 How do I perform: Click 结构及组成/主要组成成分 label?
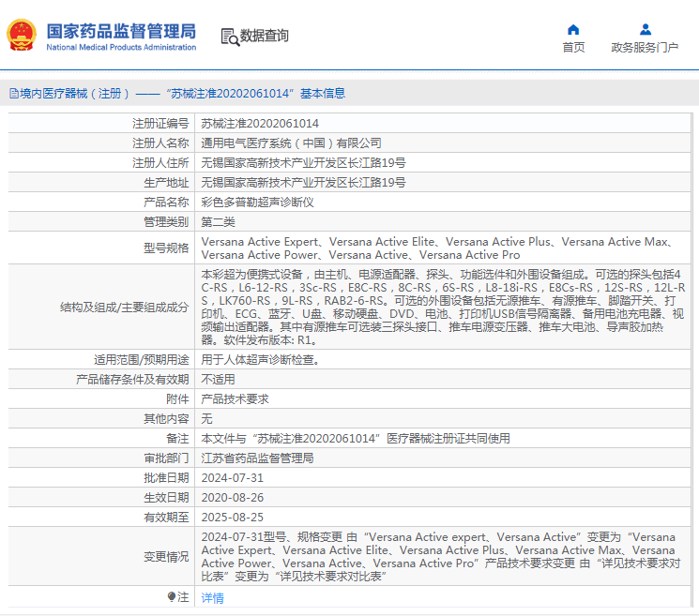tap(125, 307)
